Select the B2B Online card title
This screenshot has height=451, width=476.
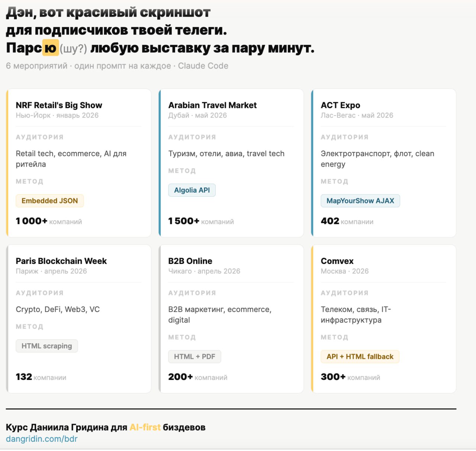(190, 261)
